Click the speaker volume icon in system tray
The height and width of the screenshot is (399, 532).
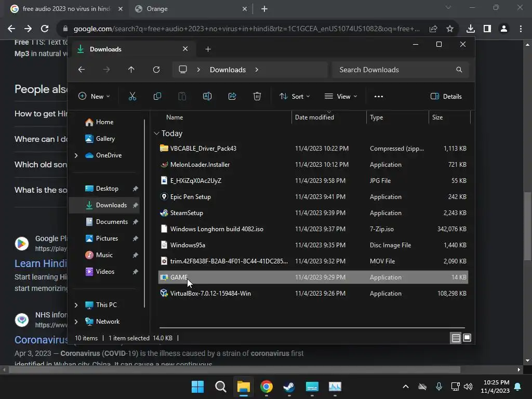(x=468, y=387)
